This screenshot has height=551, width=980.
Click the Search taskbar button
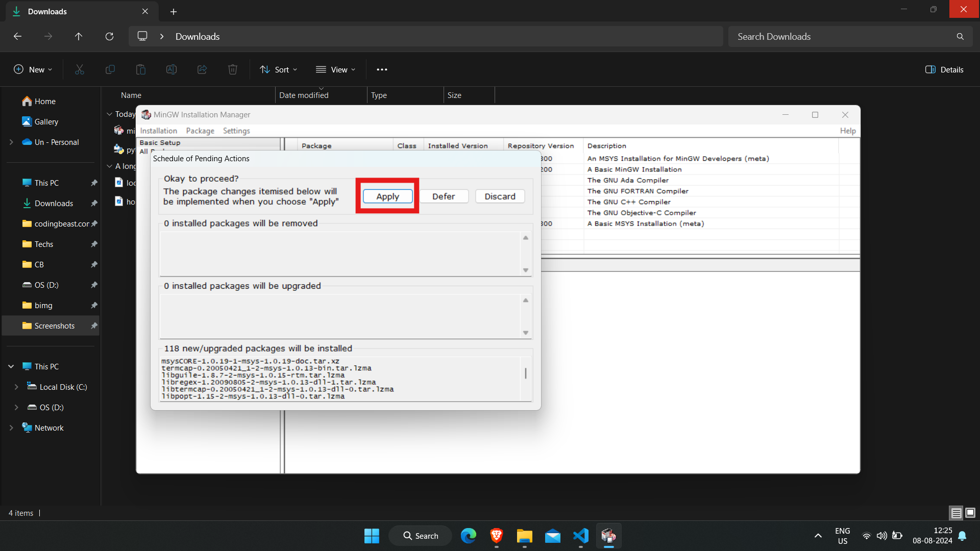tap(420, 536)
